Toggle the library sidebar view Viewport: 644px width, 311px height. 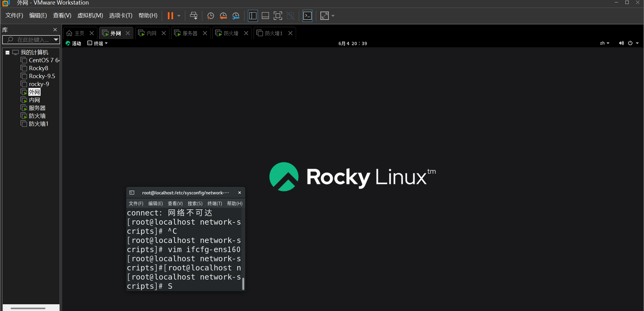pyautogui.click(x=253, y=16)
